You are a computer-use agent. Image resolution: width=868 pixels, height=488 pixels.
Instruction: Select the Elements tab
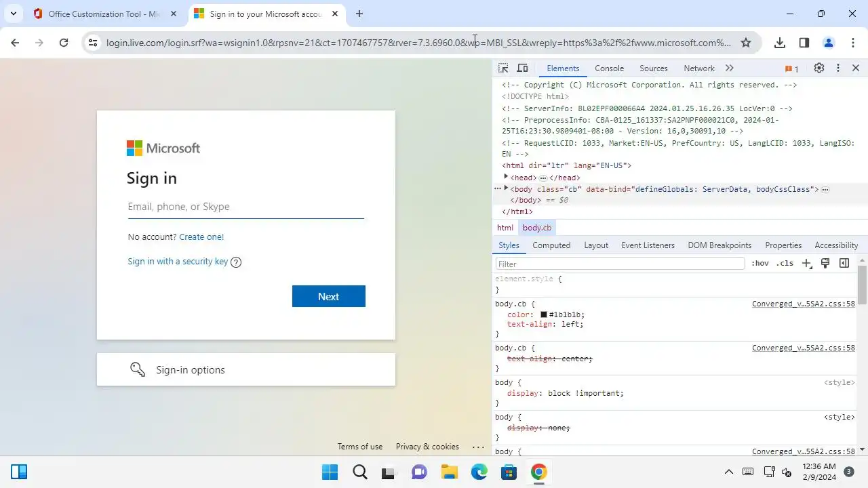(563, 68)
